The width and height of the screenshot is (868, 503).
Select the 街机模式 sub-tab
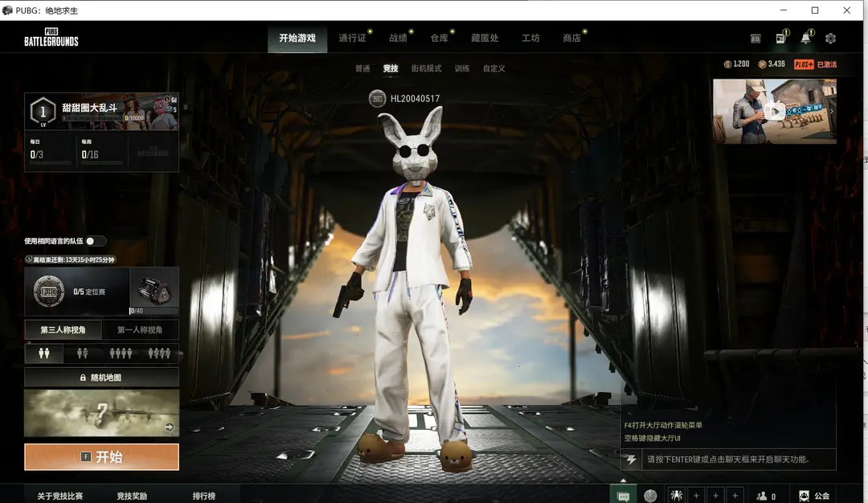tap(426, 69)
